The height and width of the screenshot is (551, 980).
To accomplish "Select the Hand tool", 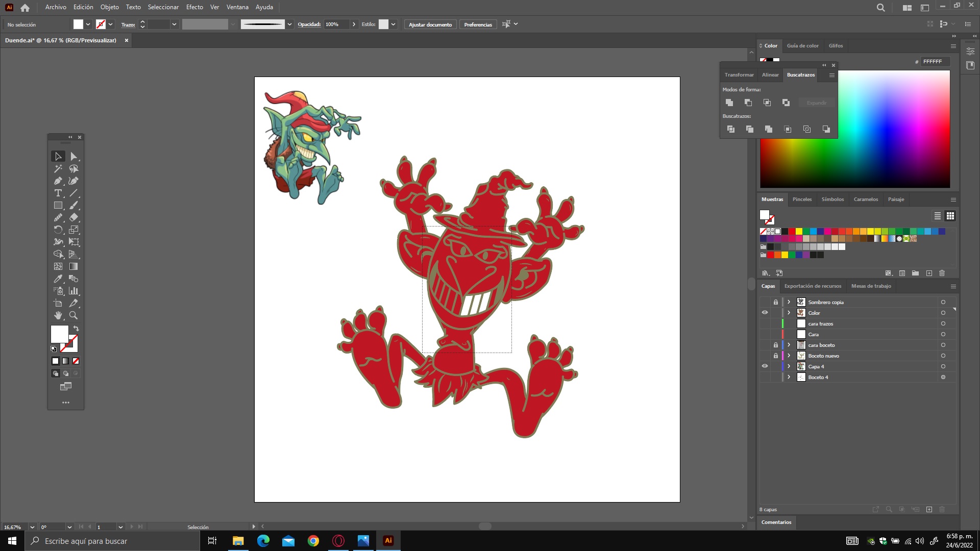I will click(58, 316).
